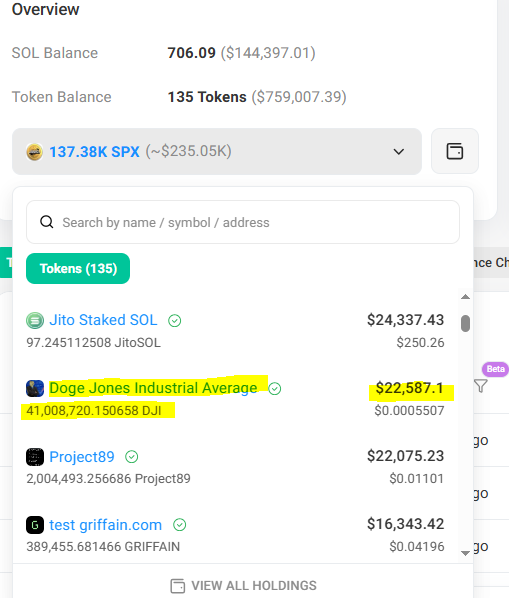The width and height of the screenshot is (509, 598).
Task: Click verified checkmark next to Jito Staked SOL
Action: [175, 320]
